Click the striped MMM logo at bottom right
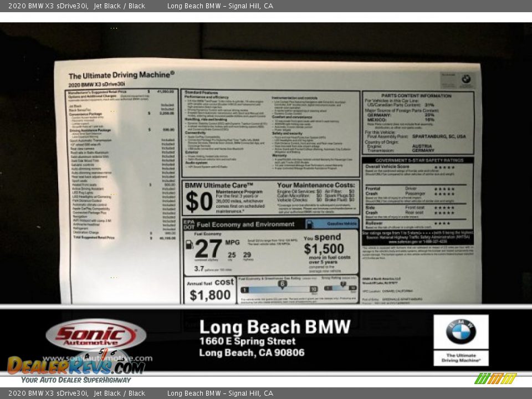532x399 pixels. tap(495, 378)
